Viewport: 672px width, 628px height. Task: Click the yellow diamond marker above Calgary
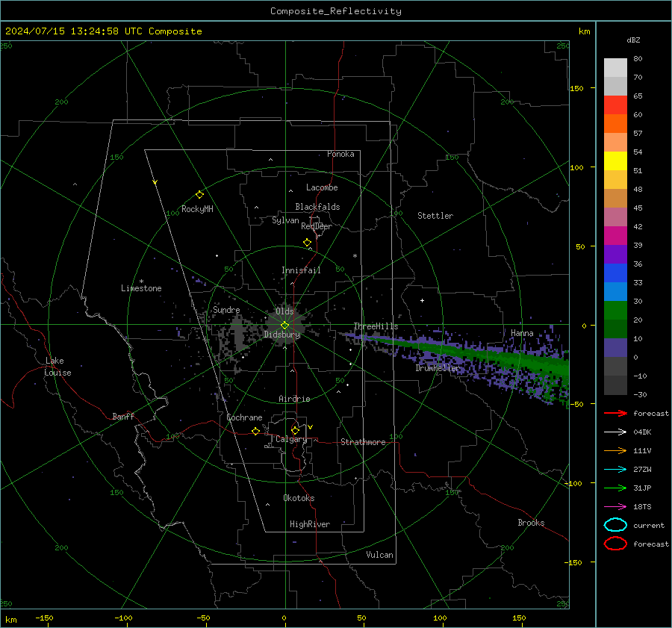[295, 430]
